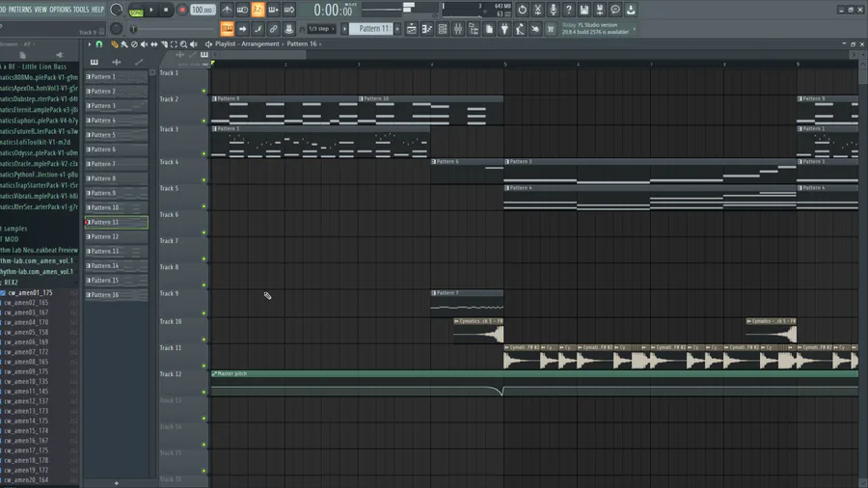The width and height of the screenshot is (868, 488).
Task: Open the tempo tapper icon
Action: tap(520, 29)
